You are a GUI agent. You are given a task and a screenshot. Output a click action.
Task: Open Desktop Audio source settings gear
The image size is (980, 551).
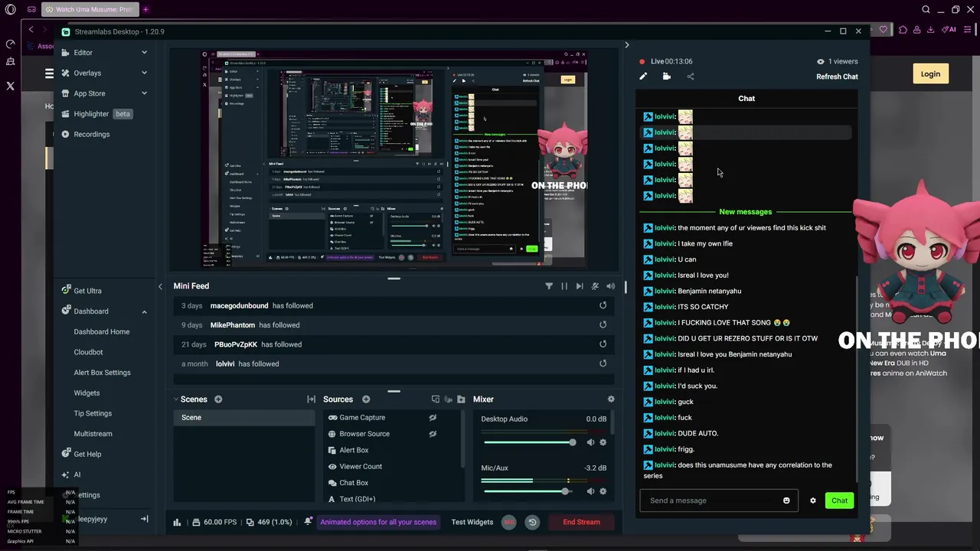pyautogui.click(x=603, y=442)
